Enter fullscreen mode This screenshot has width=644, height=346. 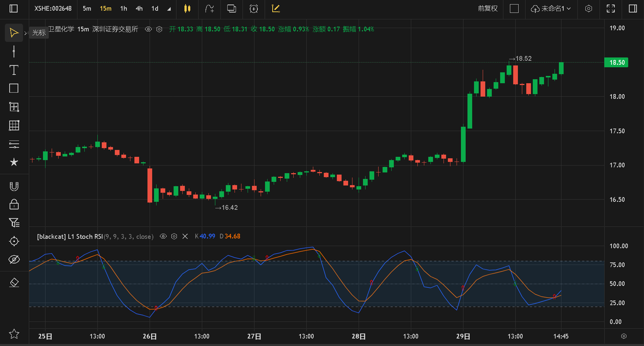tap(611, 9)
